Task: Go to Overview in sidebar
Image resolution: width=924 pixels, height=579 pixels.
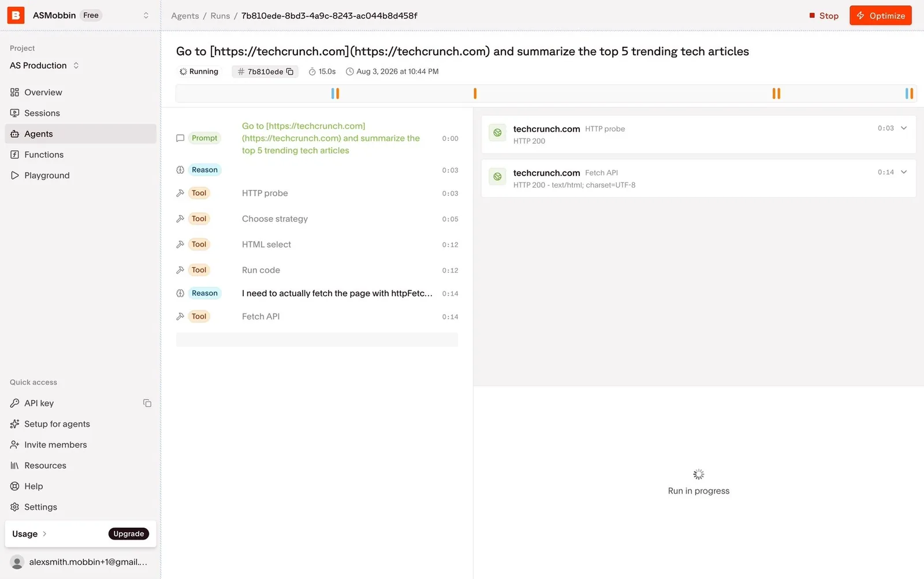Action: (80, 92)
